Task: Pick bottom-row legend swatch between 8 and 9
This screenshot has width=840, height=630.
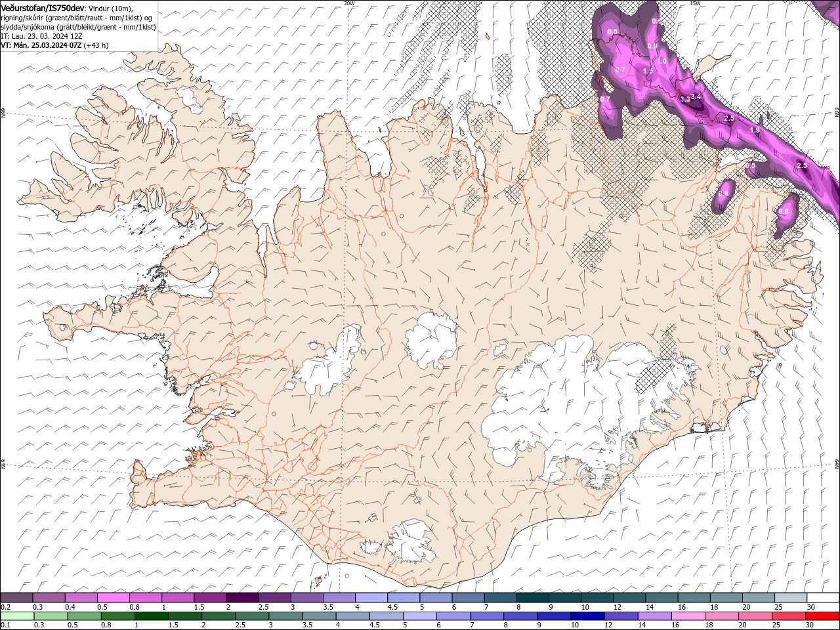Action: tap(520, 616)
